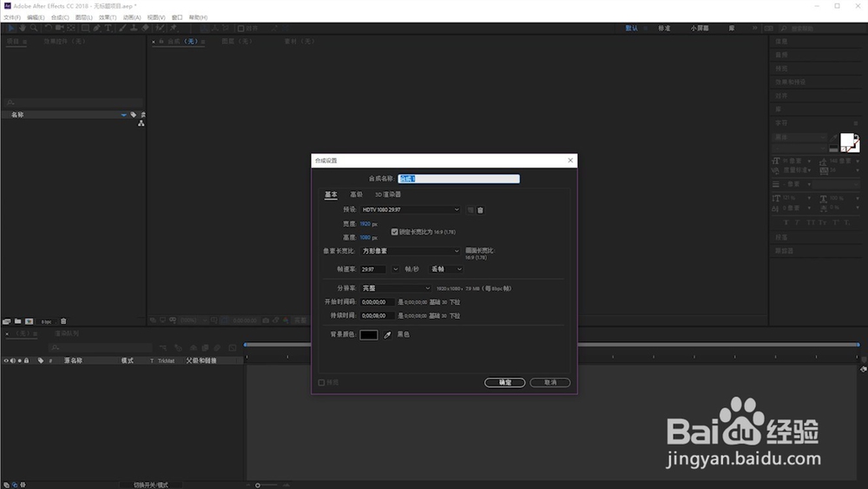The height and width of the screenshot is (489, 868).
Task: Select the Pan Behind anchor tool
Action: pyautogui.click(x=71, y=28)
